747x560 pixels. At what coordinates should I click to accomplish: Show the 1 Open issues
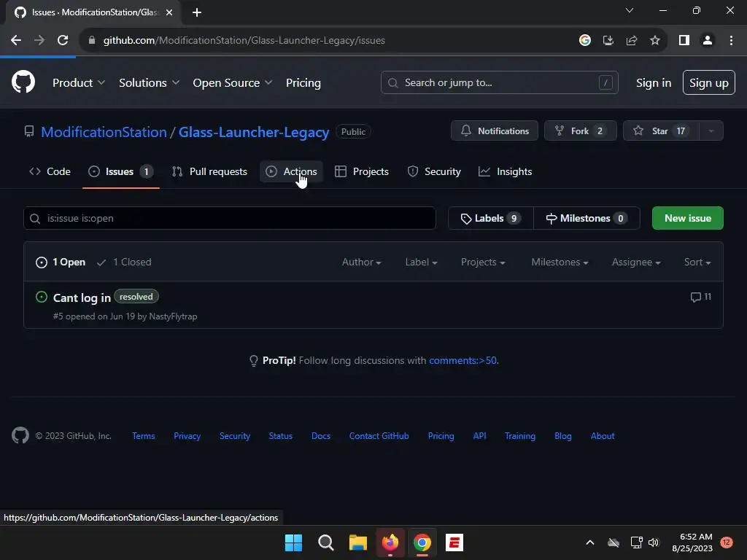point(61,262)
